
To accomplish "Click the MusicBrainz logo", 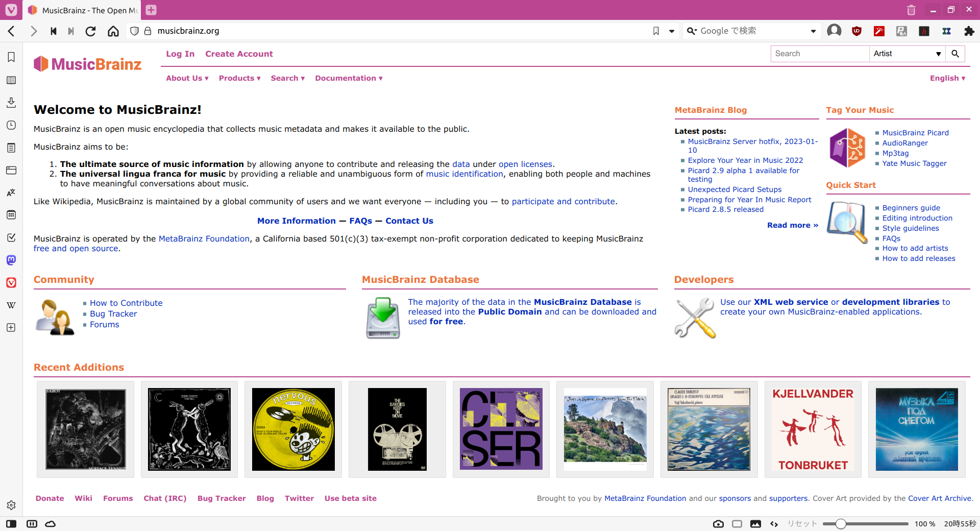I will [88, 64].
